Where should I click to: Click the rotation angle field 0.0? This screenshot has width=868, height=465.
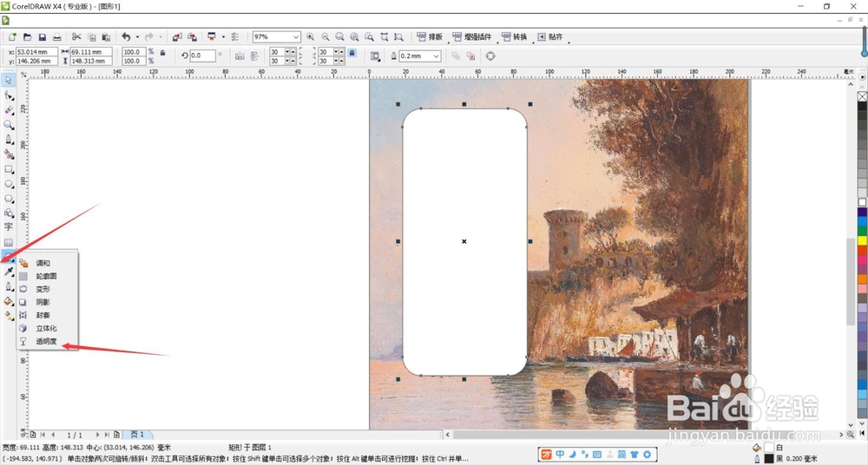coord(202,56)
